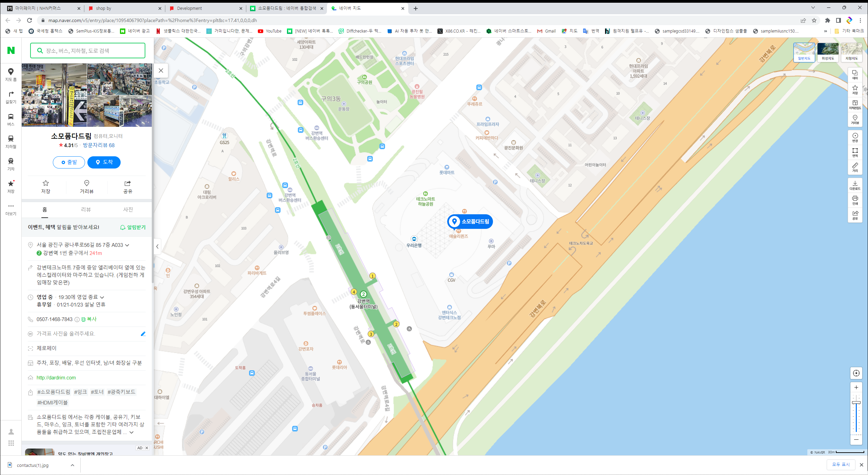Select the 버스 sidebar icon
This screenshot has height=475, width=868.
[x=11, y=120]
